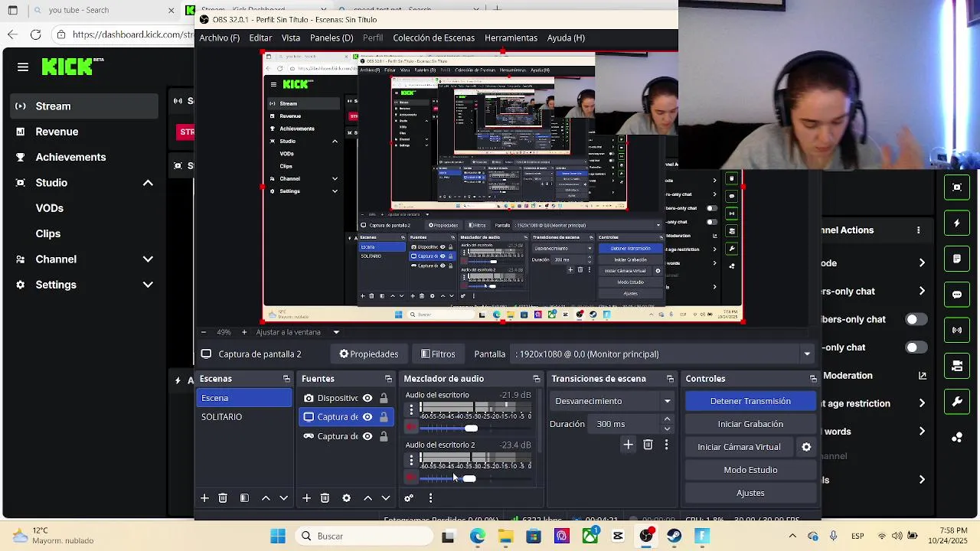Move source down in Fuentes toolbar

386,498
